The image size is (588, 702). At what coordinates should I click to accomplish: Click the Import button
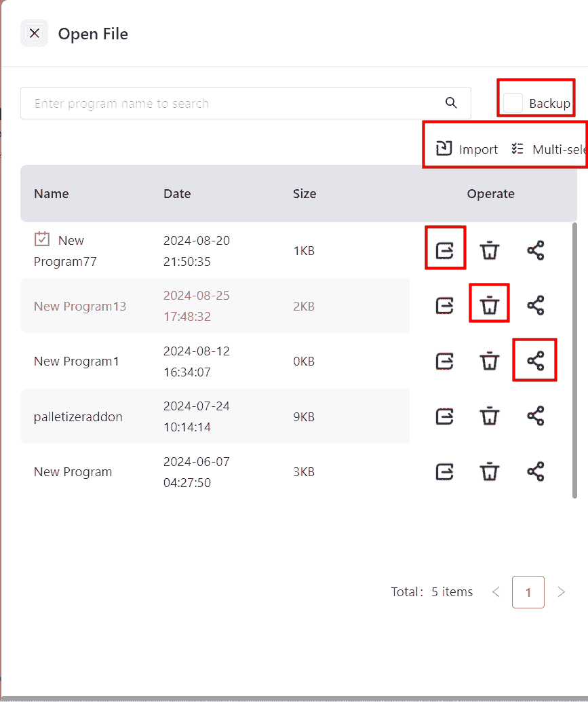[467, 149]
